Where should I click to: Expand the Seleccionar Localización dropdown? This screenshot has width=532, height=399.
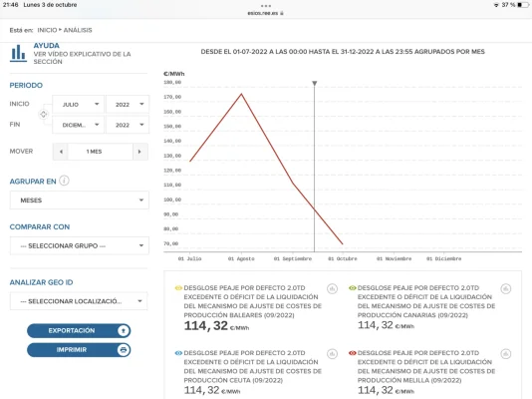point(79,301)
